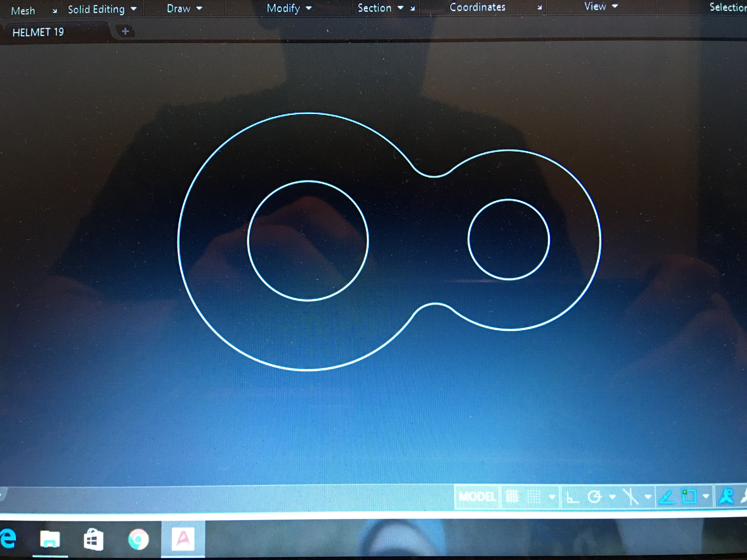Add a new drawing tab with plus
Screen dimensions: 747x560
(125, 31)
